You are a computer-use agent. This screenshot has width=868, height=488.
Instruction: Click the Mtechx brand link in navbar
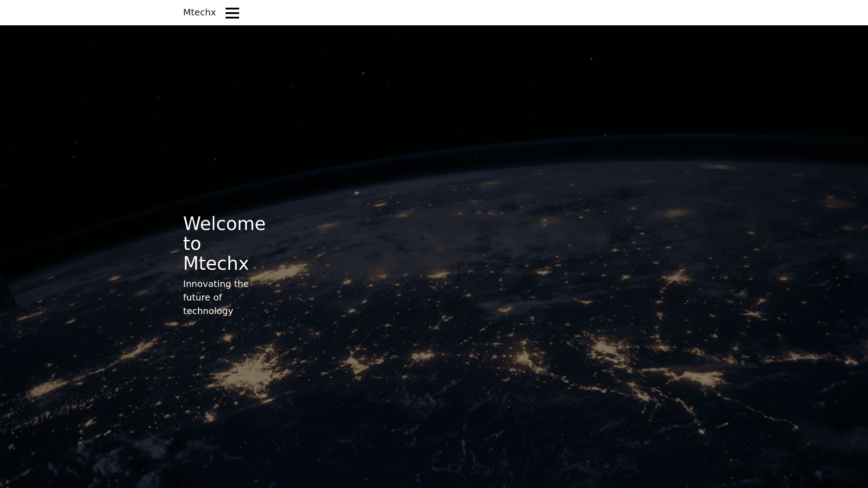pos(199,13)
